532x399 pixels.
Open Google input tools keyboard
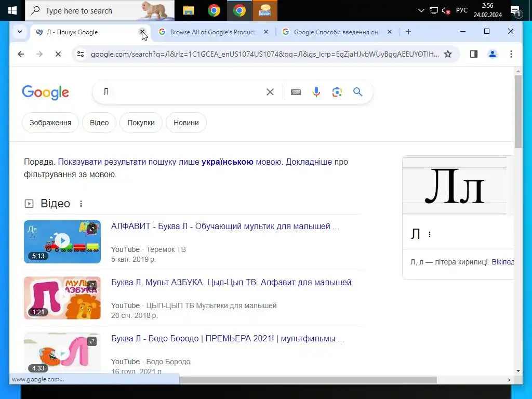click(296, 92)
